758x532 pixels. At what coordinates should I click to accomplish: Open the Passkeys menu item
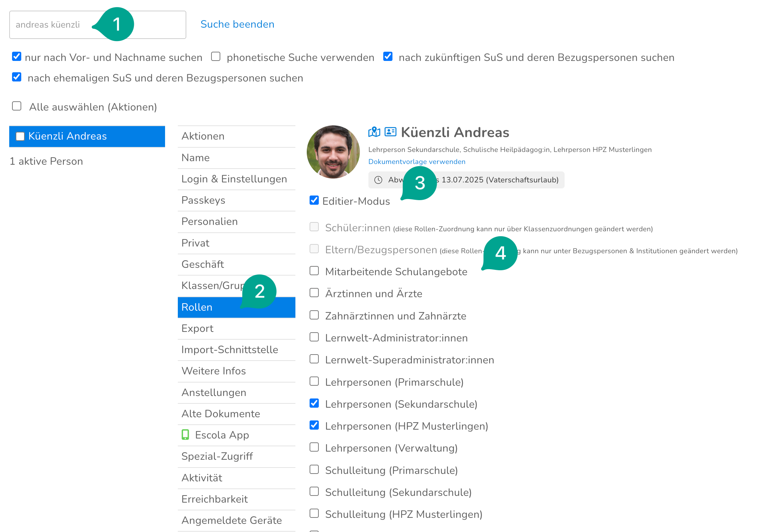[x=203, y=200]
